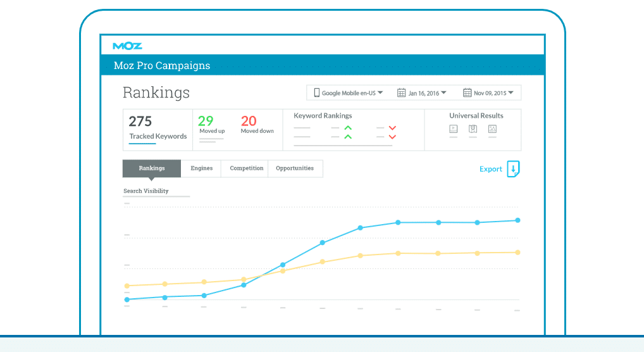Click the first blue data point on the chart
Screen dimensions: 644x352
[127, 299]
